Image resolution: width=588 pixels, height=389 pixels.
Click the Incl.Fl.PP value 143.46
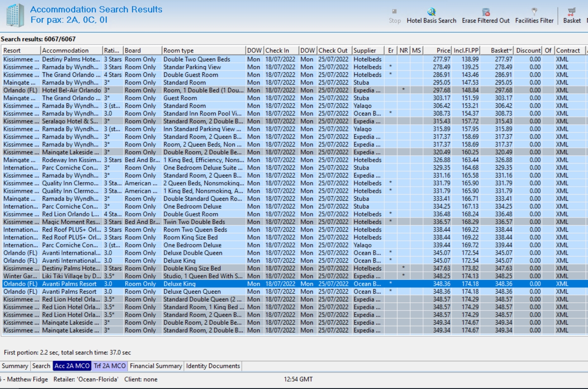pyautogui.click(x=470, y=75)
